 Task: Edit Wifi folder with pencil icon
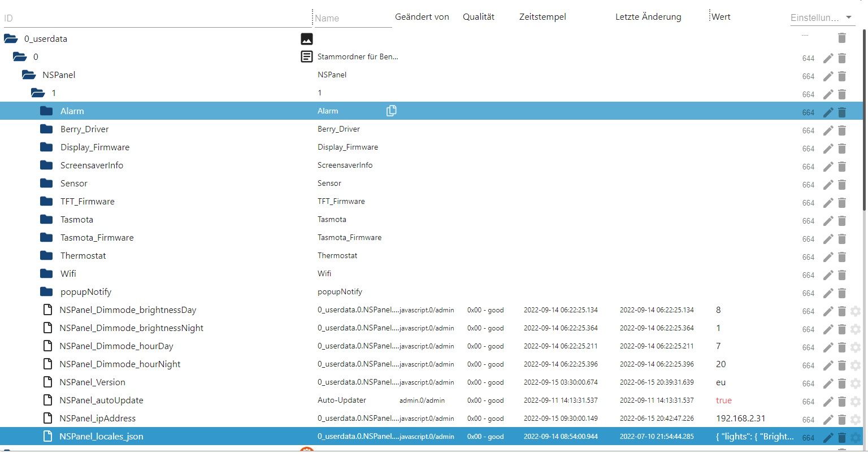828,275
